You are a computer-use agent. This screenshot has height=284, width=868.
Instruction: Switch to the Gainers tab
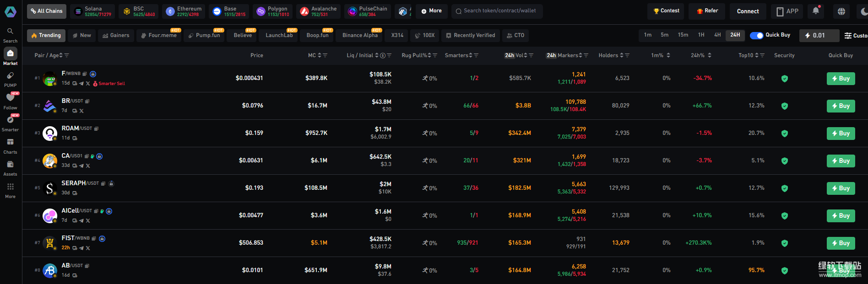(x=116, y=35)
